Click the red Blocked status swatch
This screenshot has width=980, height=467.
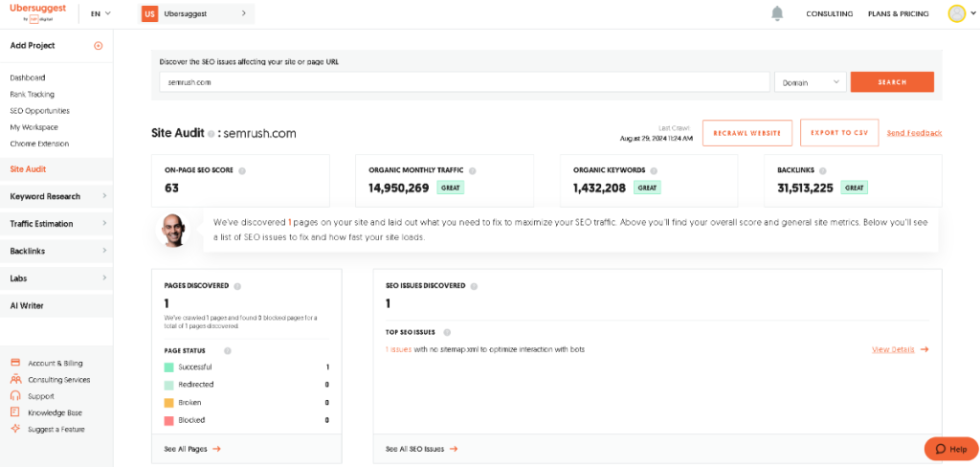pos(168,420)
